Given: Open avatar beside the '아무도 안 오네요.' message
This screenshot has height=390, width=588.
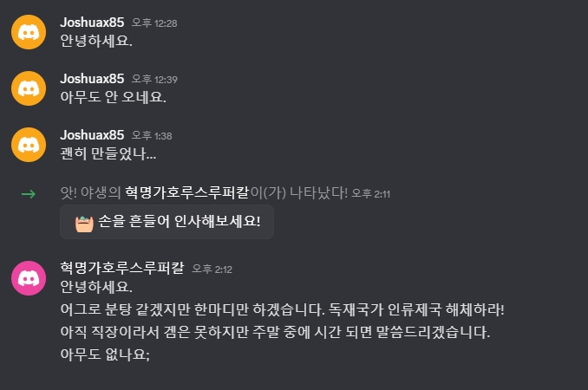Looking at the screenshot, I should tap(29, 88).
